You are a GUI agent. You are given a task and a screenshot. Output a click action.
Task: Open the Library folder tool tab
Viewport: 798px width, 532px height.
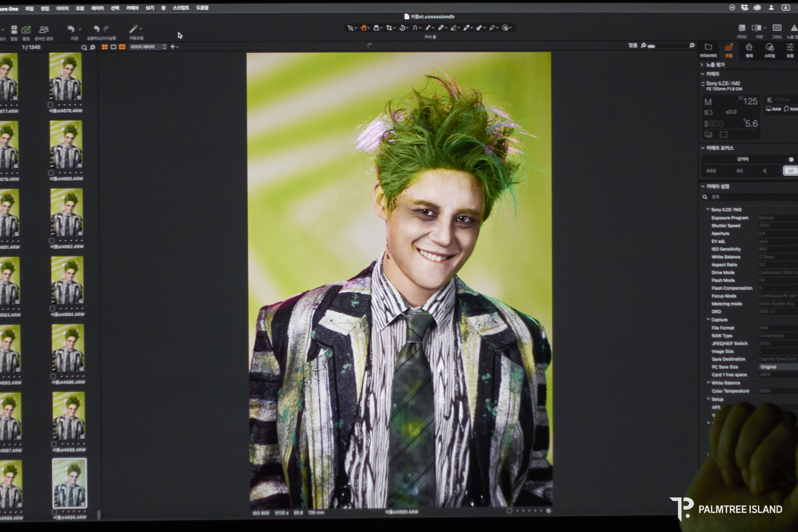point(708,47)
